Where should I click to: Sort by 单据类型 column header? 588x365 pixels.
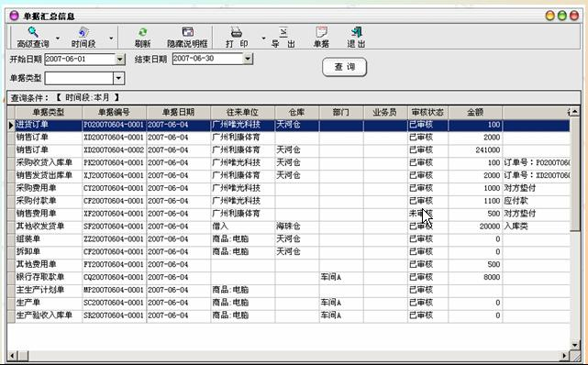click(49, 112)
